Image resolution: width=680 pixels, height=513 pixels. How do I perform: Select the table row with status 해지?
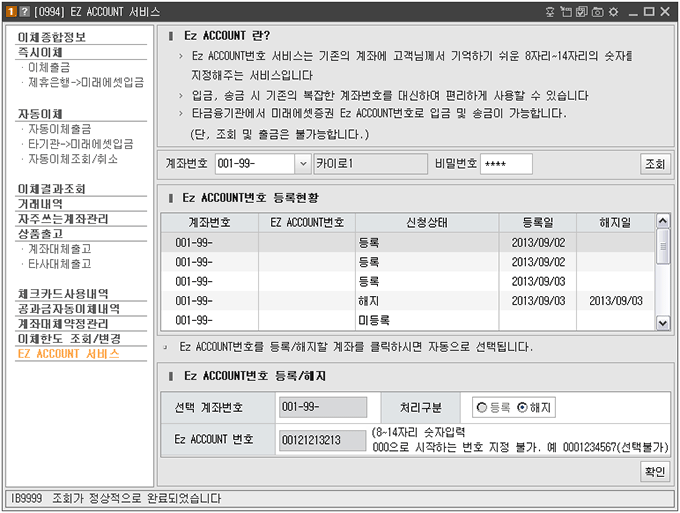(408, 301)
